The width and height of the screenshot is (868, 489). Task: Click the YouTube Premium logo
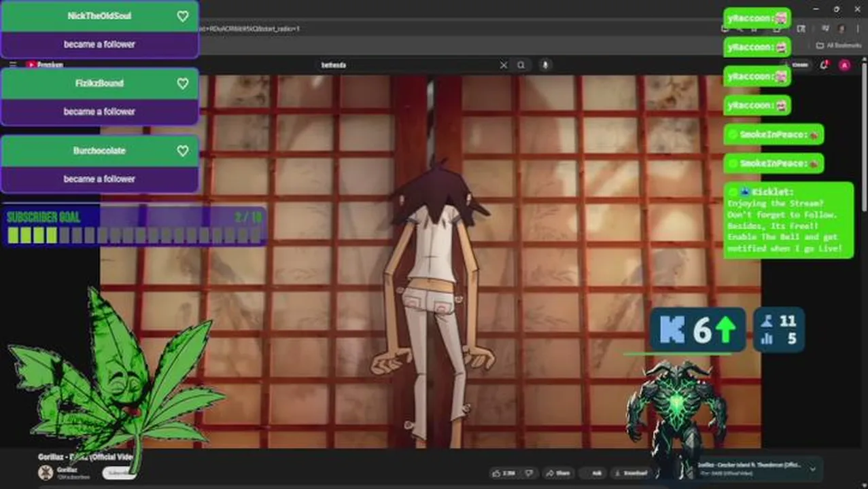tap(45, 65)
